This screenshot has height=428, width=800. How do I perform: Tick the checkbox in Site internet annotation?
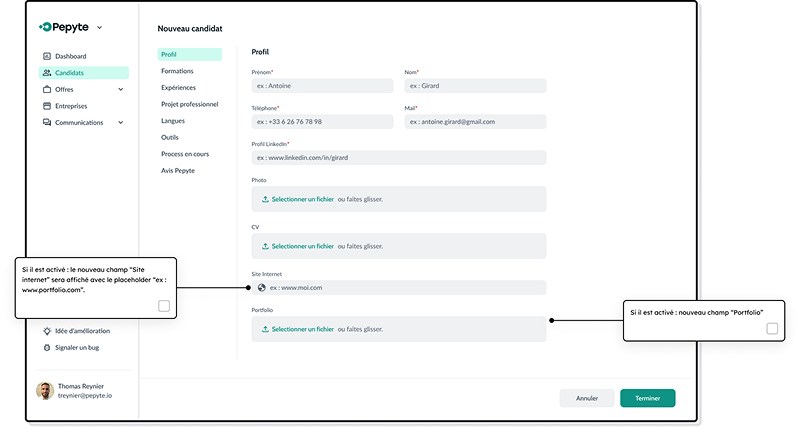click(164, 306)
